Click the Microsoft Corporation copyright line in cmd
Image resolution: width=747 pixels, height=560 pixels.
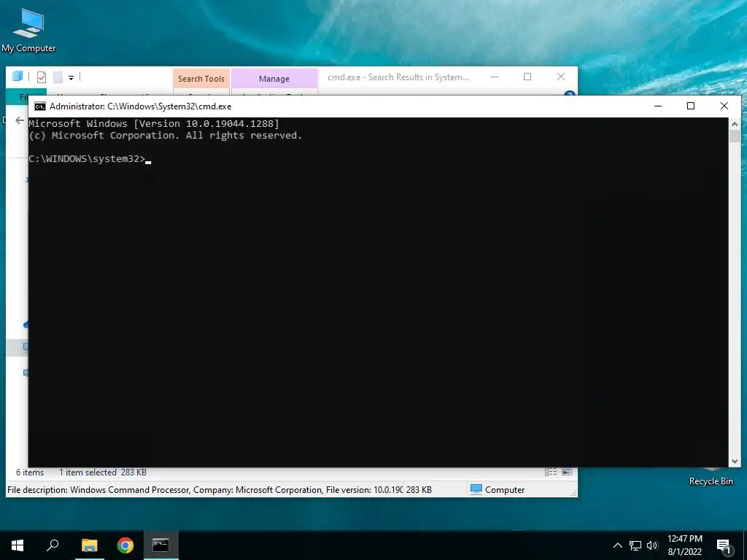pyautogui.click(x=166, y=135)
